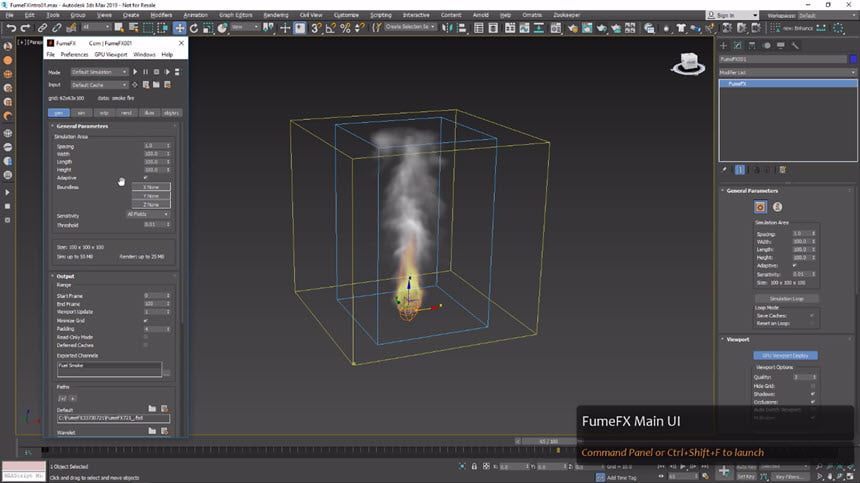Click the ViewCube in the viewport
This screenshot has width=860, height=483.
coord(688,64)
